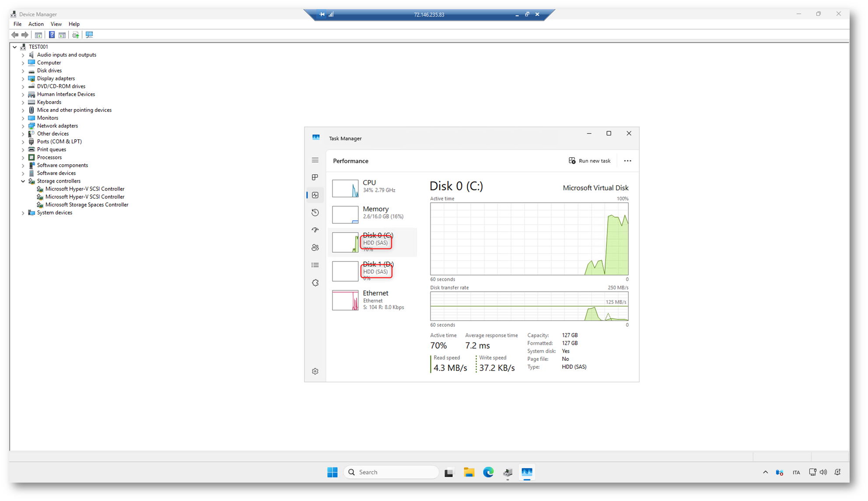Select Human Interface Devices tree item
This screenshot has width=868, height=501.
coord(66,94)
